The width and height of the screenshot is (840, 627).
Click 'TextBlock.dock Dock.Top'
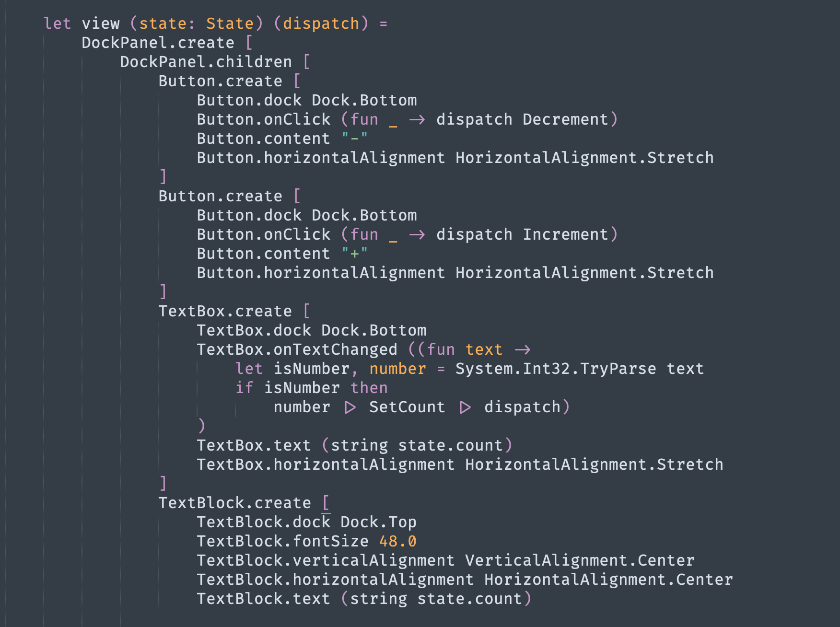307,522
